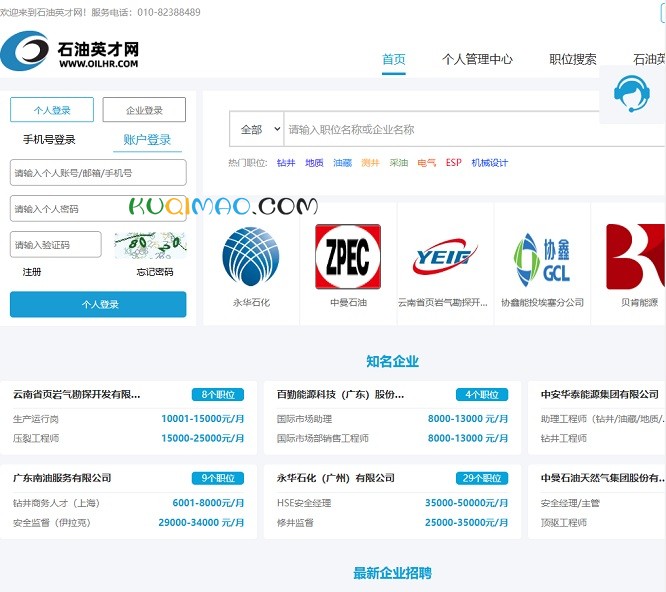Open 生产运行岗 job listing
This screenshot has width=666, height=592.
coord(36,419)
